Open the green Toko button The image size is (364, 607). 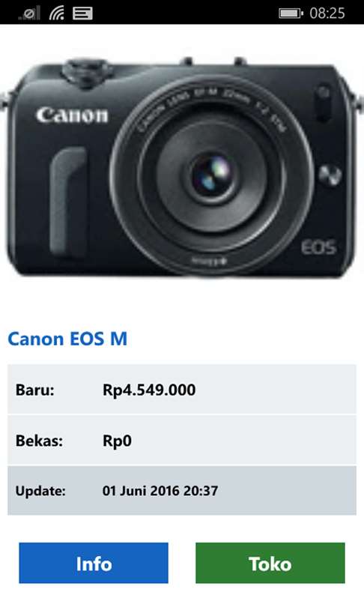[270, 563]
